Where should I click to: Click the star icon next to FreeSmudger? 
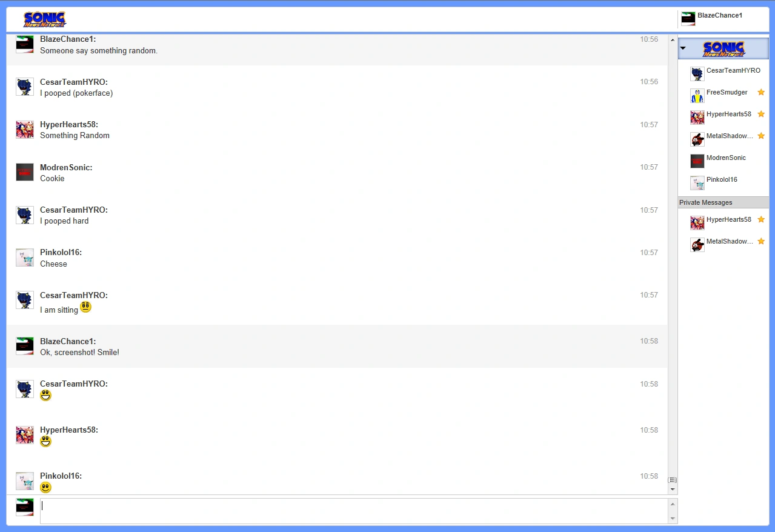pyautogui.click(x=761, y=92)
